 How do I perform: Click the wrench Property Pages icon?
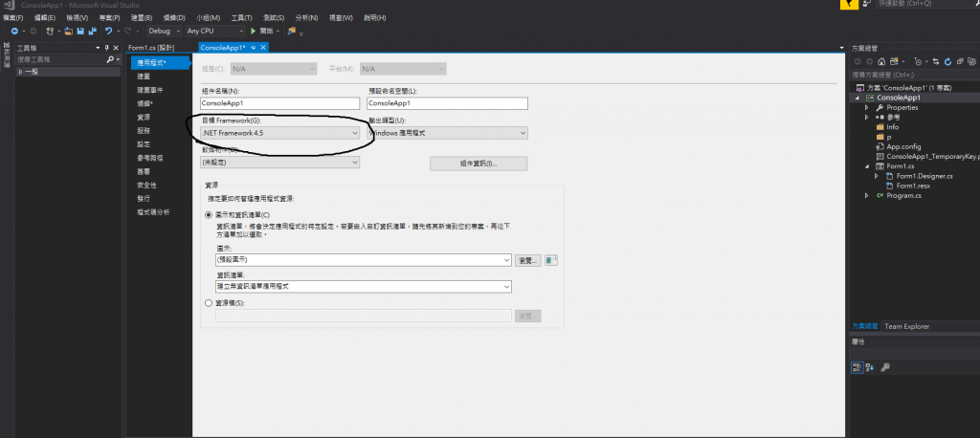885,367
